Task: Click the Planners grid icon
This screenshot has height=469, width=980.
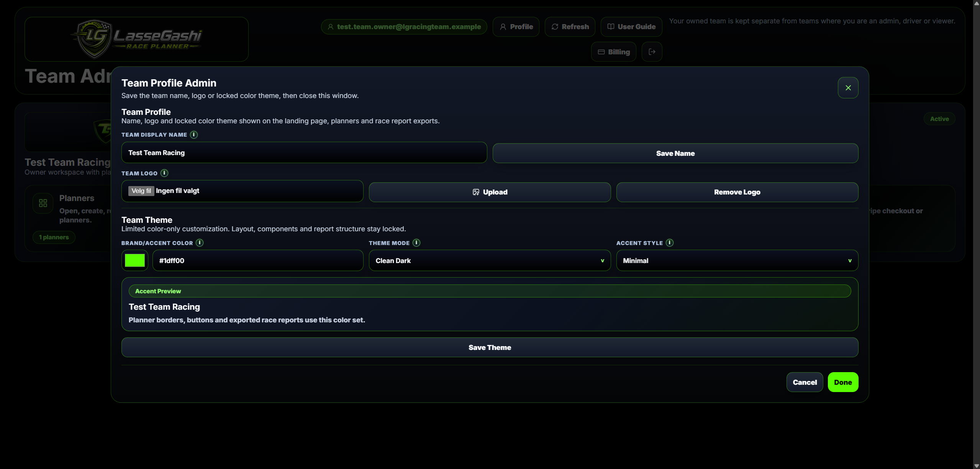Action: click(43, 203)
